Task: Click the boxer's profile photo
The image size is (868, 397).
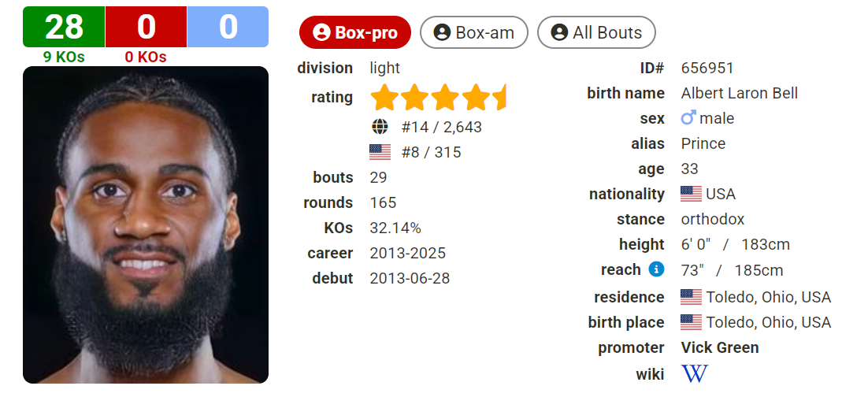Action: click(x=146, y=224)
